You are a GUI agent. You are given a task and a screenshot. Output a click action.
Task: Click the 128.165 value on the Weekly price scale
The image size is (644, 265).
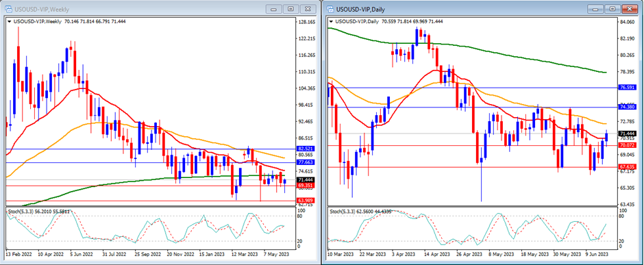[x=306, y=22]
